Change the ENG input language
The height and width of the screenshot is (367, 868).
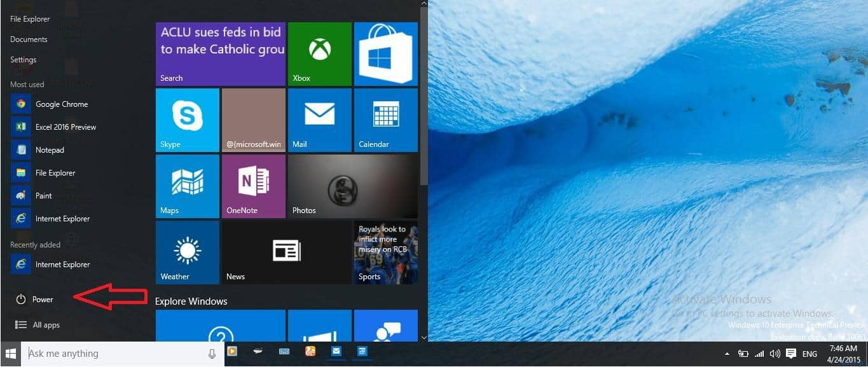[x=809, y=354]
